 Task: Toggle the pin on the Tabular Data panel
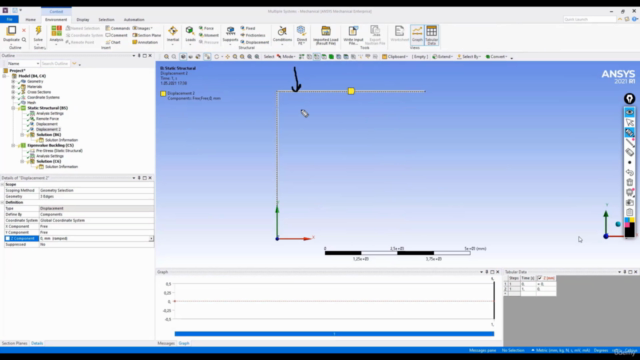pos(624,272)
